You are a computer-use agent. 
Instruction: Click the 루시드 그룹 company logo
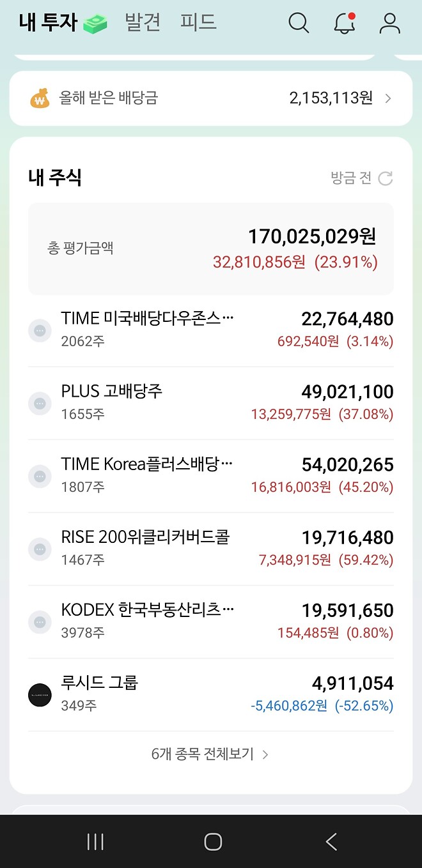(x=40, y=695)
